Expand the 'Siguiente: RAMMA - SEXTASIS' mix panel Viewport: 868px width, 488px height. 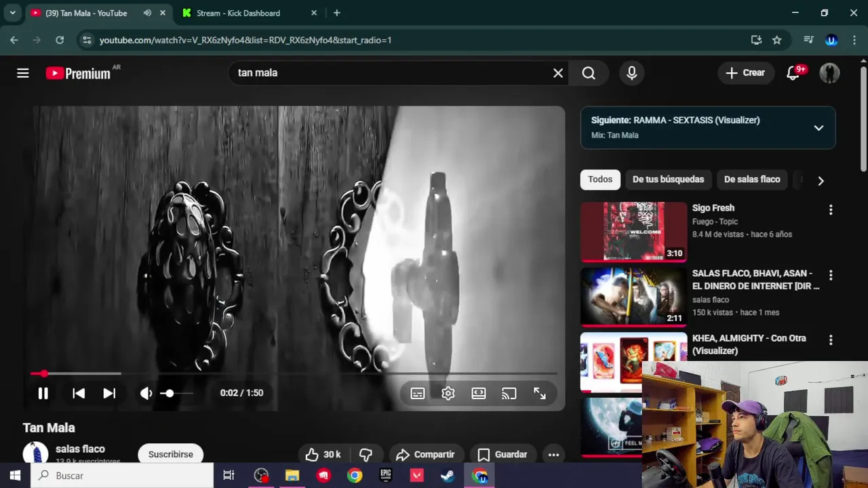point(818,127)
